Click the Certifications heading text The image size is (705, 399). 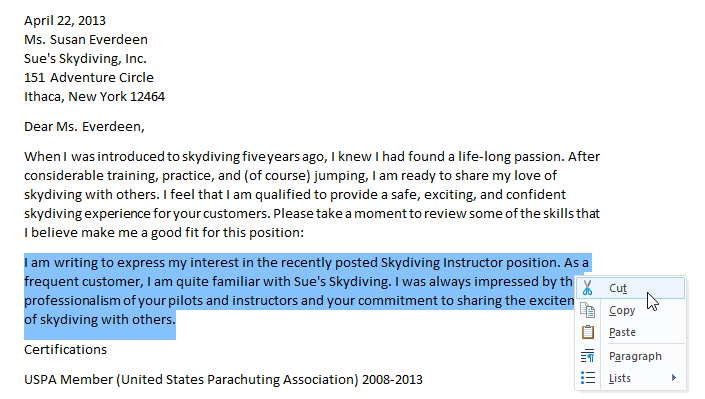pos(66,350)
